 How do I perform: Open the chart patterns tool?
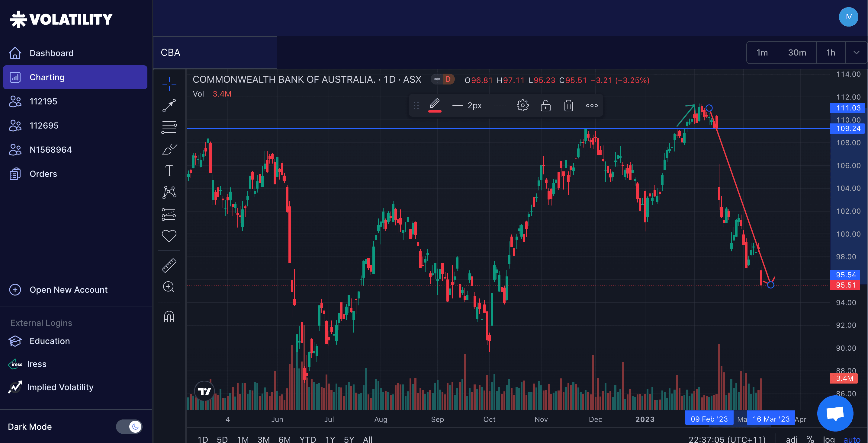point(169,192)
